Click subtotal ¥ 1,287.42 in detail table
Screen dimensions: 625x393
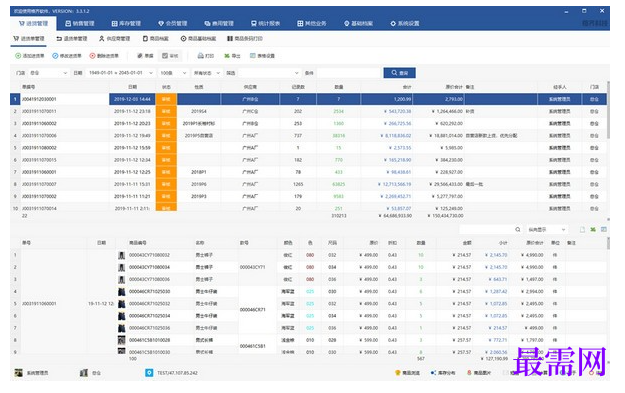(496, 292)
